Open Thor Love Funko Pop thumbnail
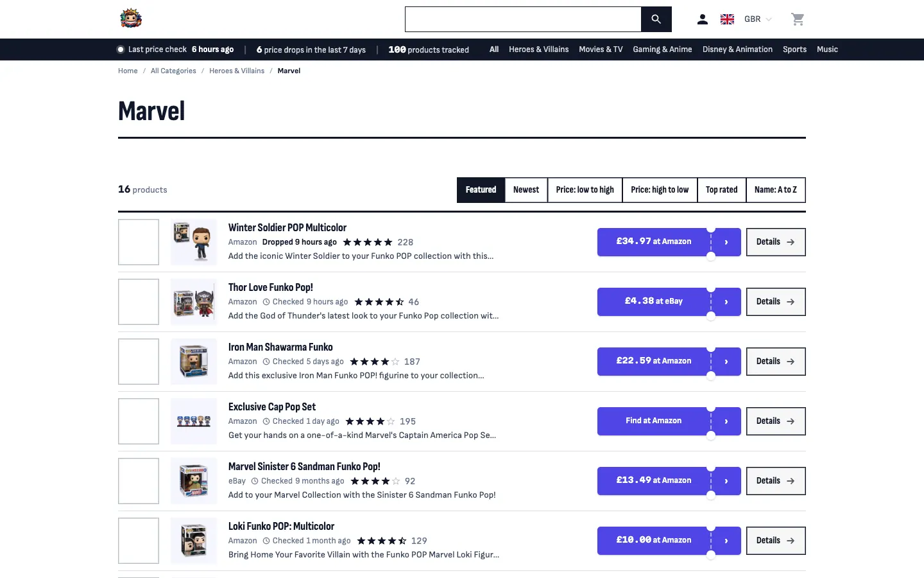Viewport: 924px width, 578px height. 194,302
